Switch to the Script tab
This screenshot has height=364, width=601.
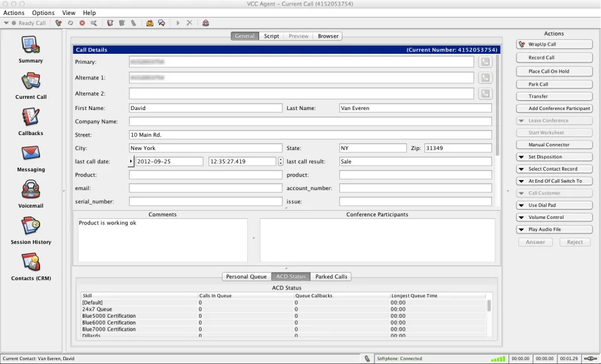click(271, 36)
